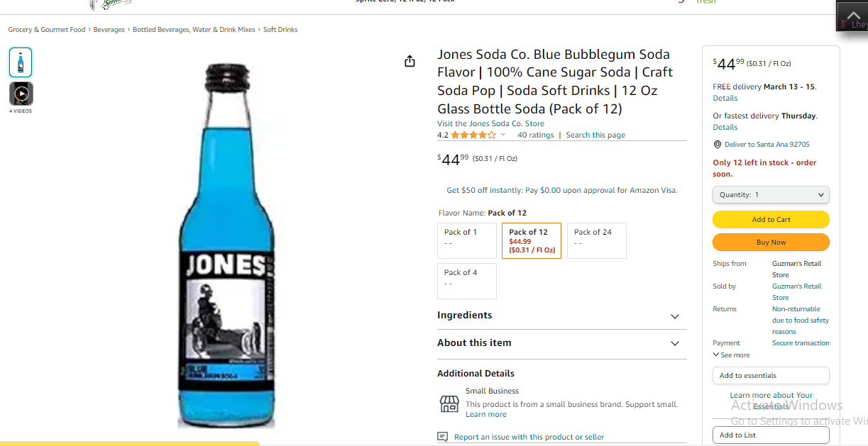Viewport: 868px width, 446px height.
Task: Select the Pack of 1 option
Action: pos(467,241)
